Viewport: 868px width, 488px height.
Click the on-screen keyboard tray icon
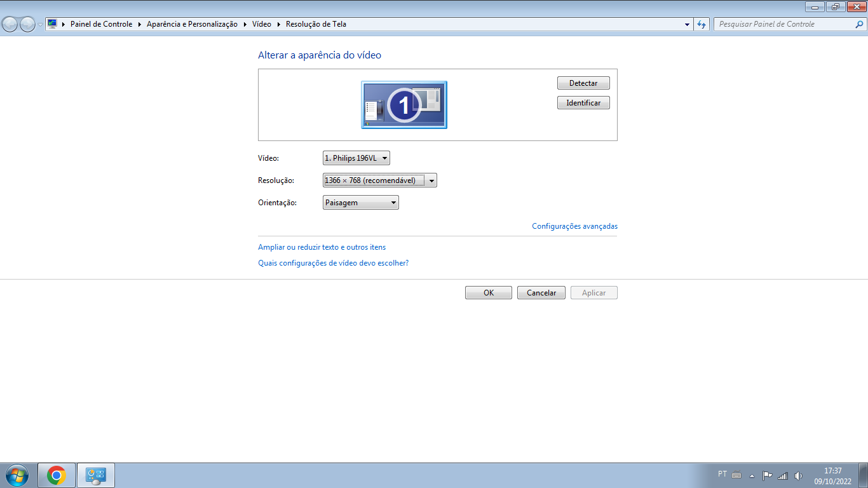[x=737, y=475]
